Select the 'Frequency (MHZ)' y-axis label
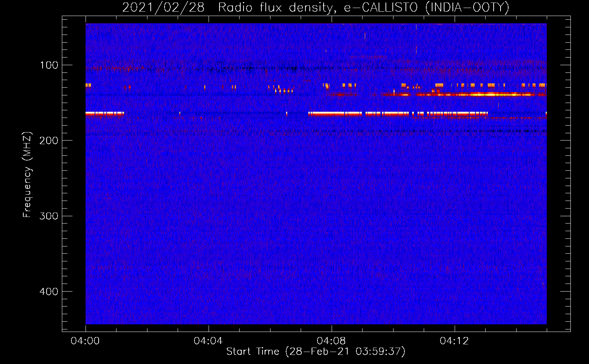This screenshot has width=589, height=364. [27, 174]
